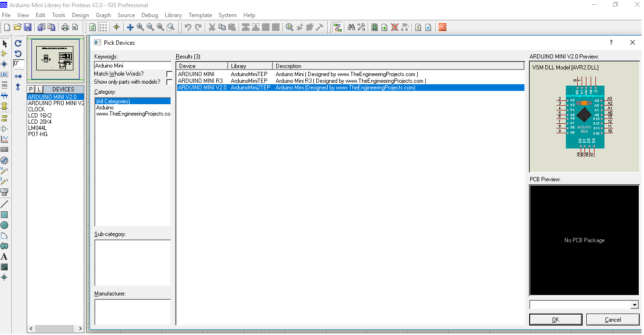Click the Cut scissors icon
The width and height of the screenshot is (644, 335).
click(212, 27)
